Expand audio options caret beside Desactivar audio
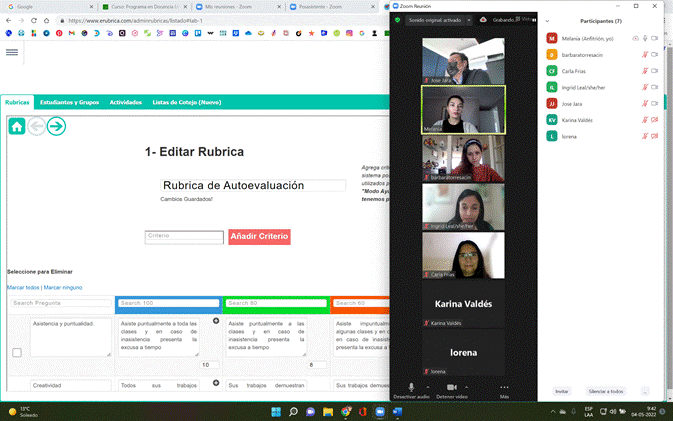 click(x=428, y=386)
